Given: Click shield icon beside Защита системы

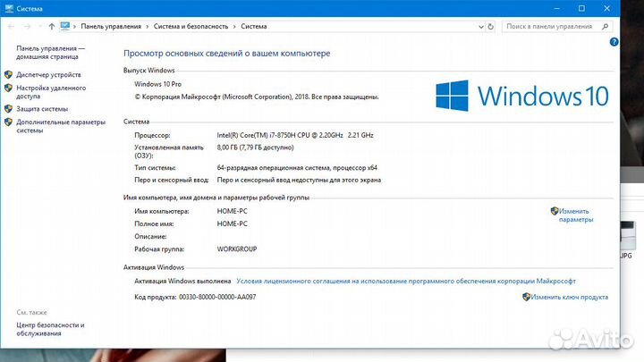Looking at the screenshot, I should 8,109.
